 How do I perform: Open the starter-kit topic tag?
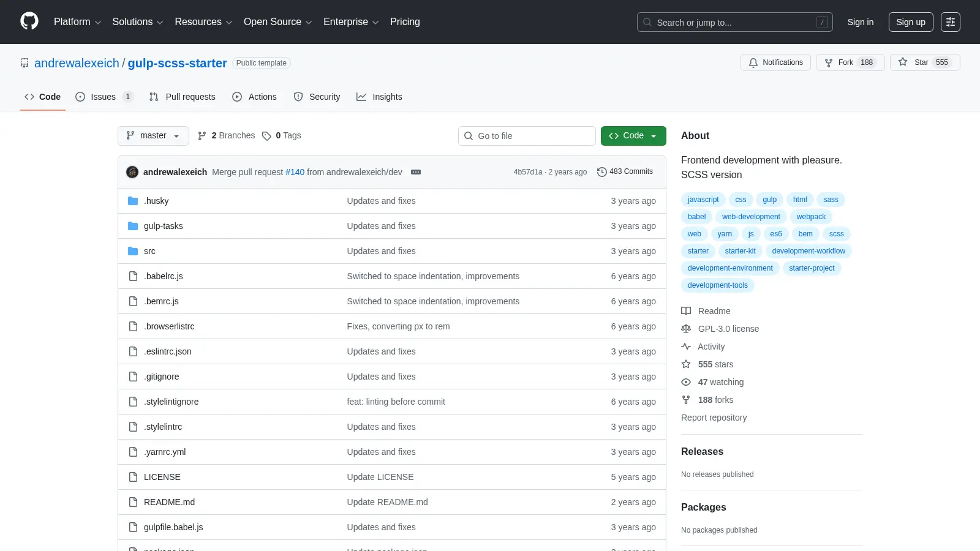(740, 251)
